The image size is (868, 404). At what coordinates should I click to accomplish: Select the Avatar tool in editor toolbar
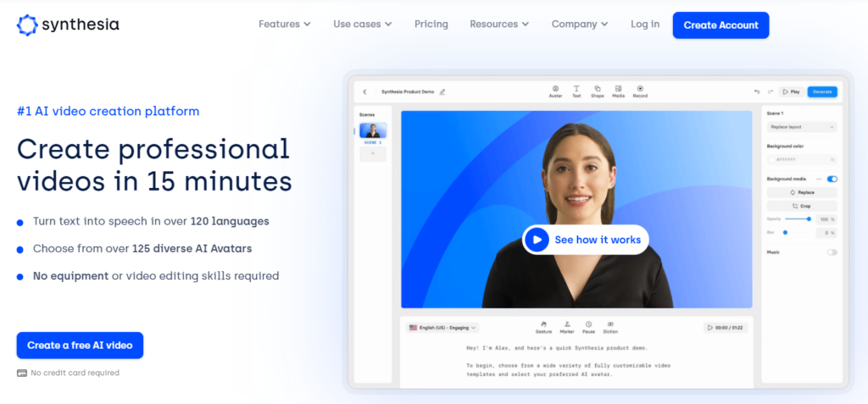[x=555, y=91]
